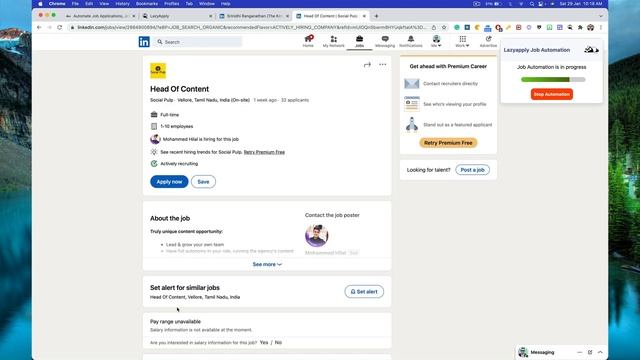Go to LinkedIn Home nav icon
640x360 pixels.
pos(308,41)
